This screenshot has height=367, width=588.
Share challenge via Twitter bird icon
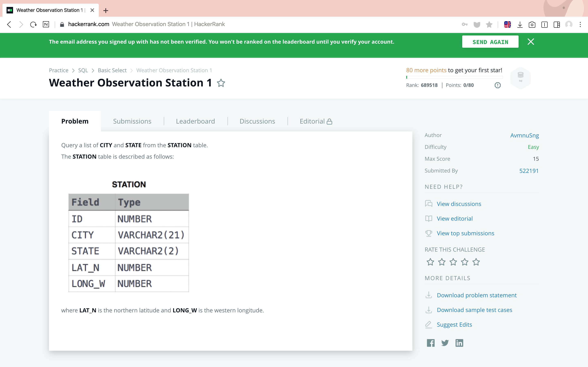(x=445, y=343)
